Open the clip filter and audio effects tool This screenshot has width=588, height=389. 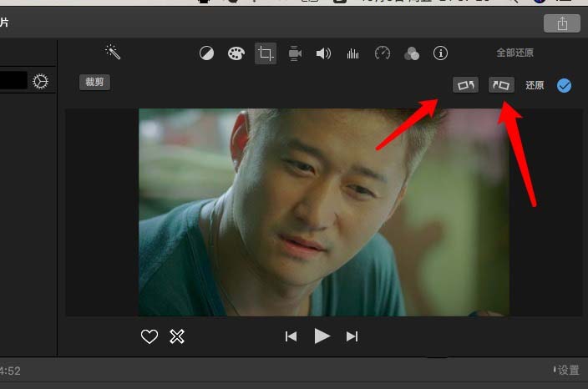tap(412, 53)
